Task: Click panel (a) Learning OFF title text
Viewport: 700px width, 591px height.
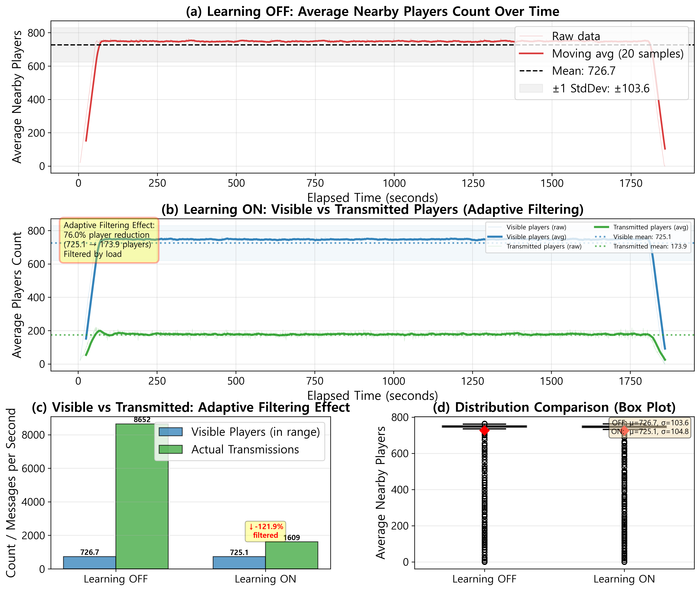Action: point(372,12)
